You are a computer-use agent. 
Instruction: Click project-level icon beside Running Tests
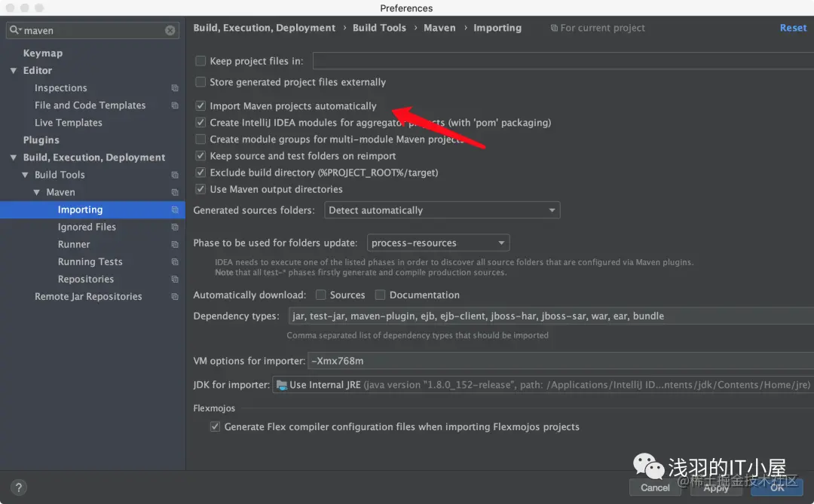(175, 262)
